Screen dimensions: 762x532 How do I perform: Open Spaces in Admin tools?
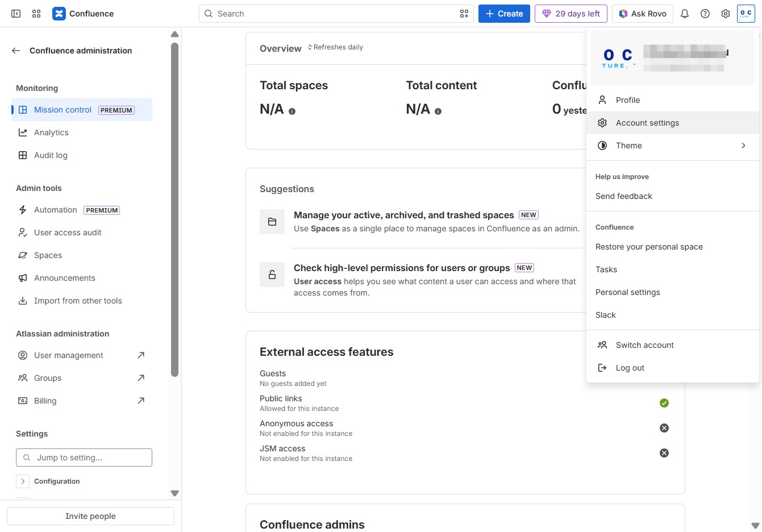tap(82, 255)
